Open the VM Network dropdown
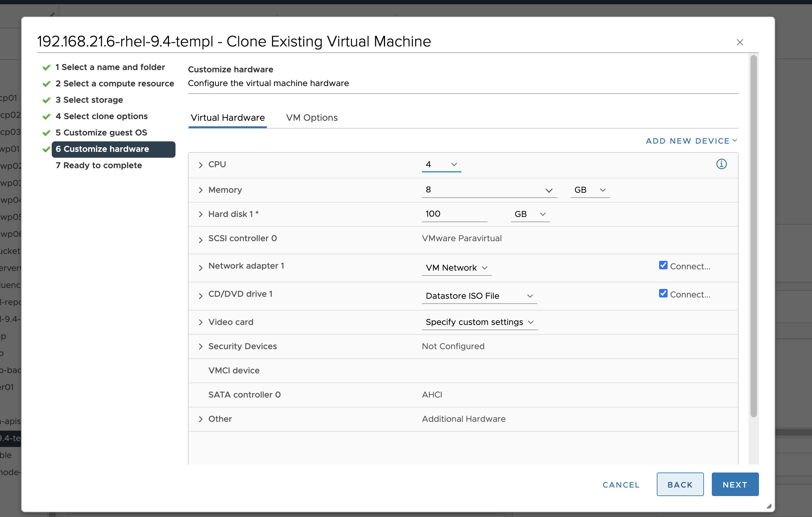The width and height of the screenshot is (812, 517). pos(456,268)
